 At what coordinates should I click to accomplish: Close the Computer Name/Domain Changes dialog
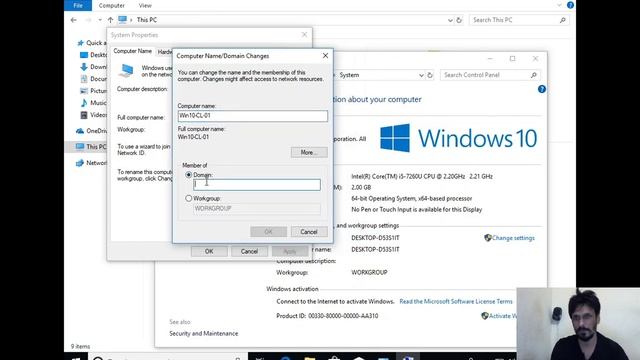pyautogui.click(x=325, y=56)
